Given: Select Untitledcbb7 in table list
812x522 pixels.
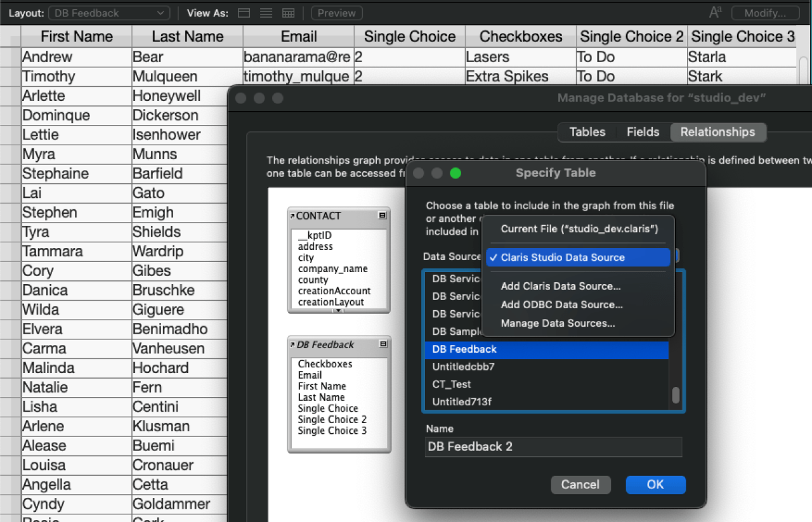Looking at the screenshot, I should pos(546,367).
